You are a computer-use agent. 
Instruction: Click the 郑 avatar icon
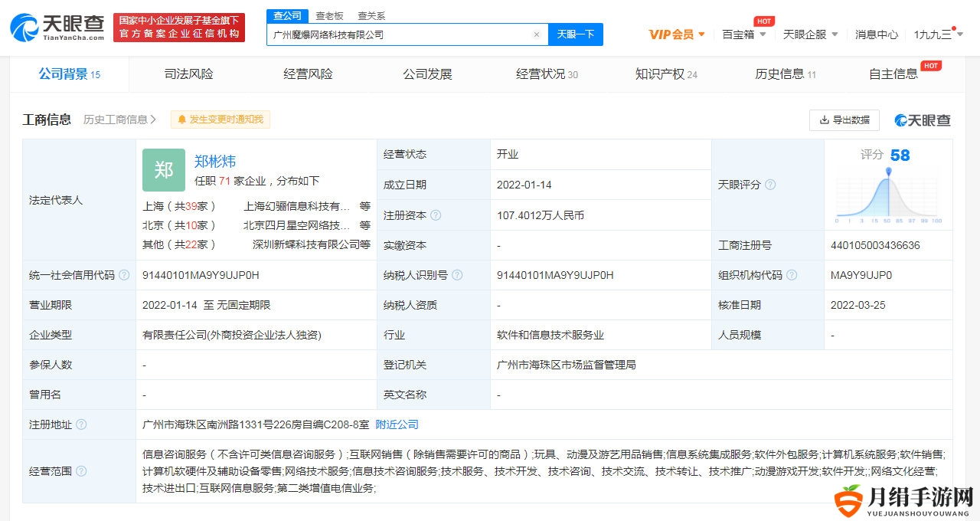click(x=164, y=170)
